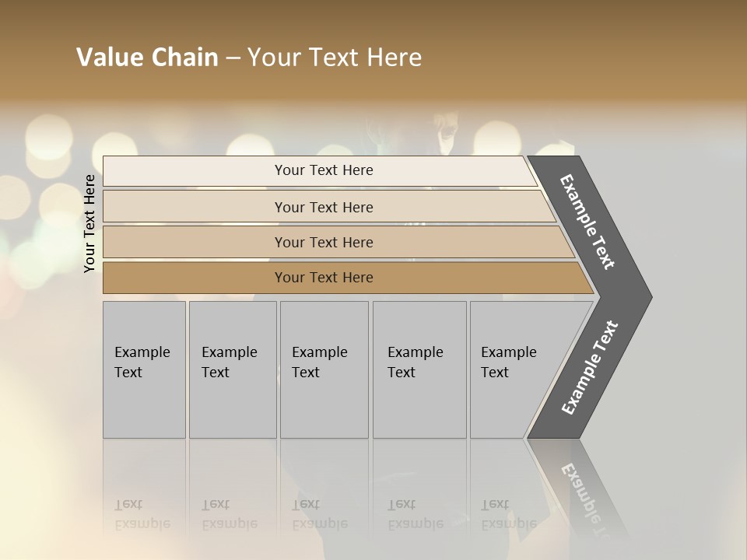Screen dimensions: 747x560
Task: Click the darkest brown "Your Text Here" bar
Action: (x=324, y=278)
